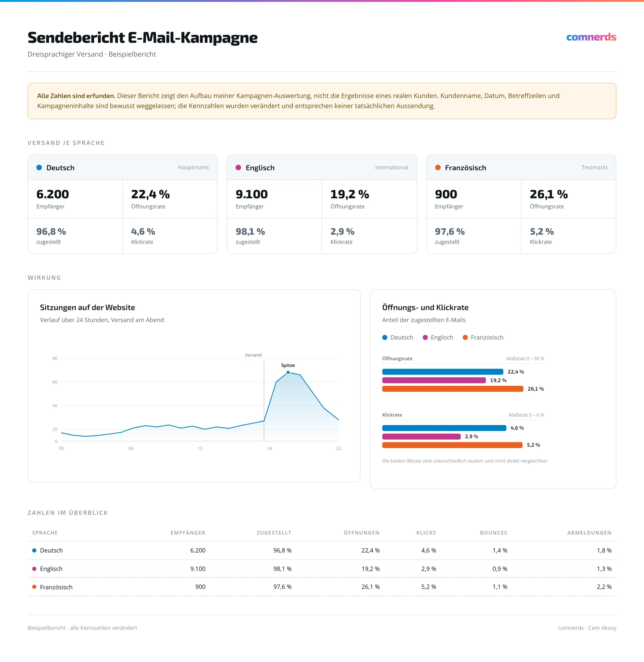Click the 2,2 % Abmeldungen cell for Französisch
Viewport: 644px width, 662px height.
604,587
